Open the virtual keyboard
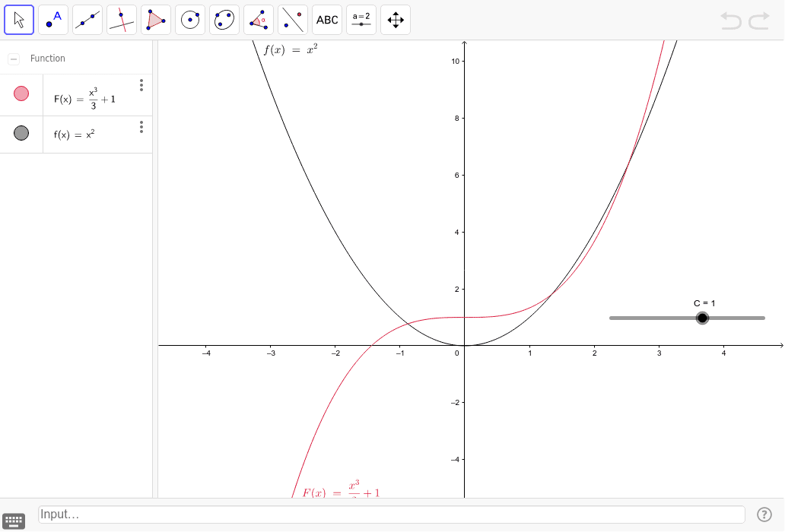The image size is (785, 532). point(14,521)
